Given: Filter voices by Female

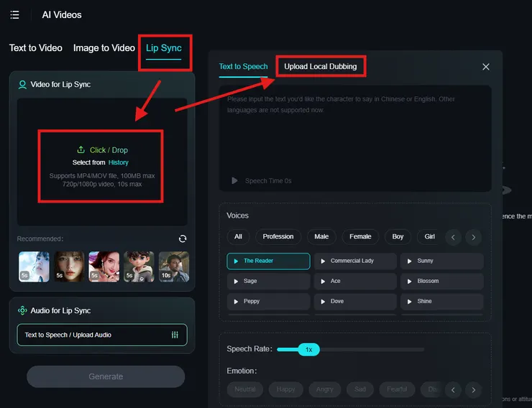Looking at the screenshot, I should 360,236.
